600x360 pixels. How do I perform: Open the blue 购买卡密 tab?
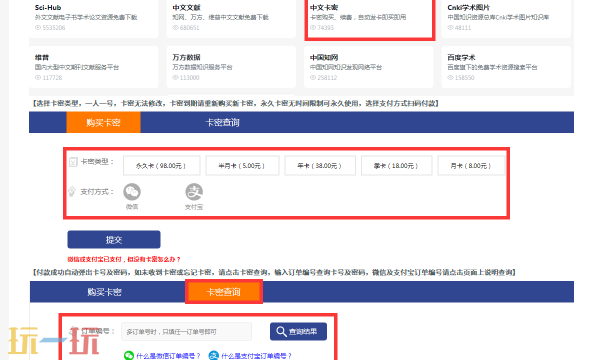104,292
